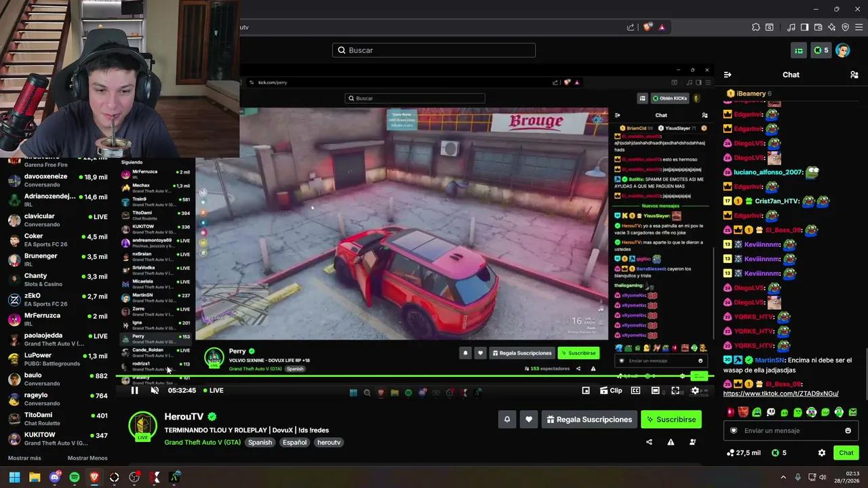Click the green Chat send button
The image size is (868, 488).
pyautogui.click(x=846, y=453)
